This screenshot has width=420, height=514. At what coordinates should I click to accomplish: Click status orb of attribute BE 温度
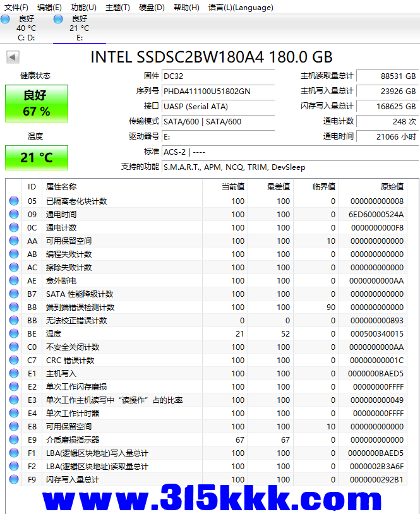pos(14,333)
